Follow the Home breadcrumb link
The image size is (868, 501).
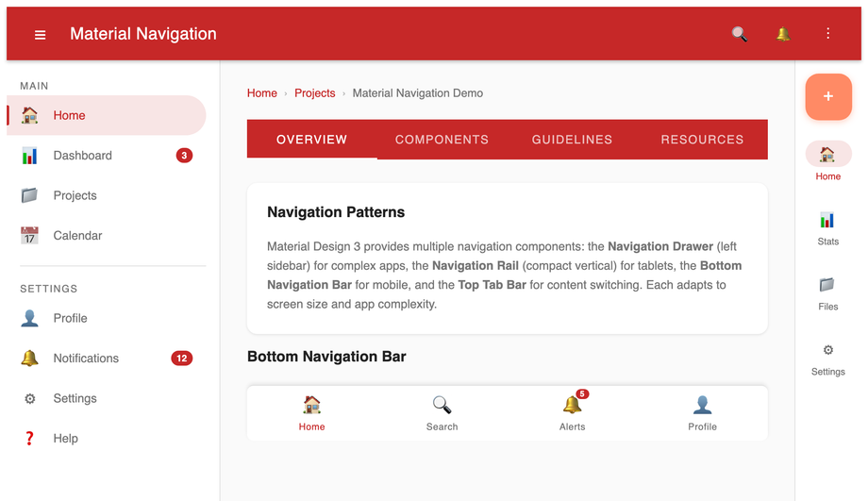click(262, 93)
